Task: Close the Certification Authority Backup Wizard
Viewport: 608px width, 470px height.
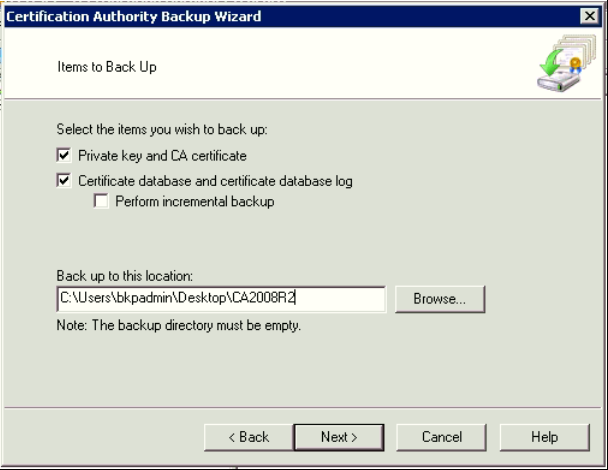Action: click(x=590, y=16)
